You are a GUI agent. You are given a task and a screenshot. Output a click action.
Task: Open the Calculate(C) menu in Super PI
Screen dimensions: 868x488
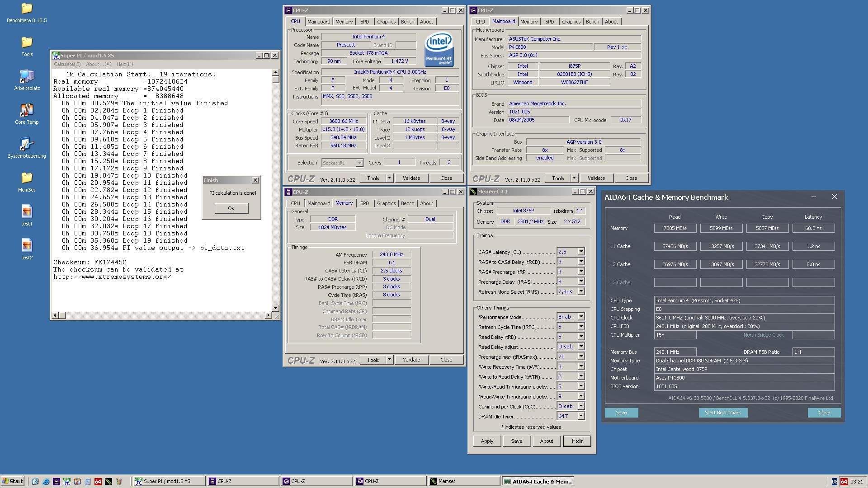(x=67, y=64)
